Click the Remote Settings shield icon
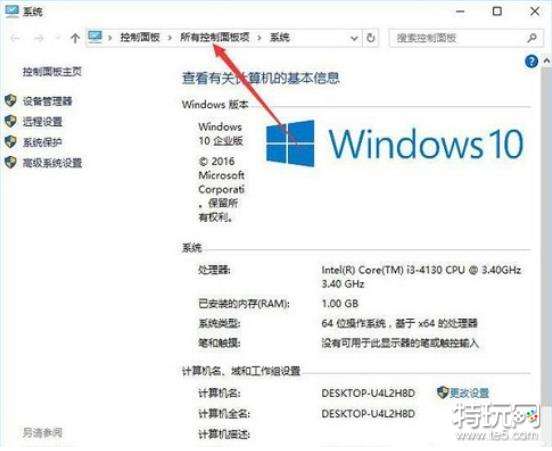Screen dimensions: 552x451 click(11, 121)
